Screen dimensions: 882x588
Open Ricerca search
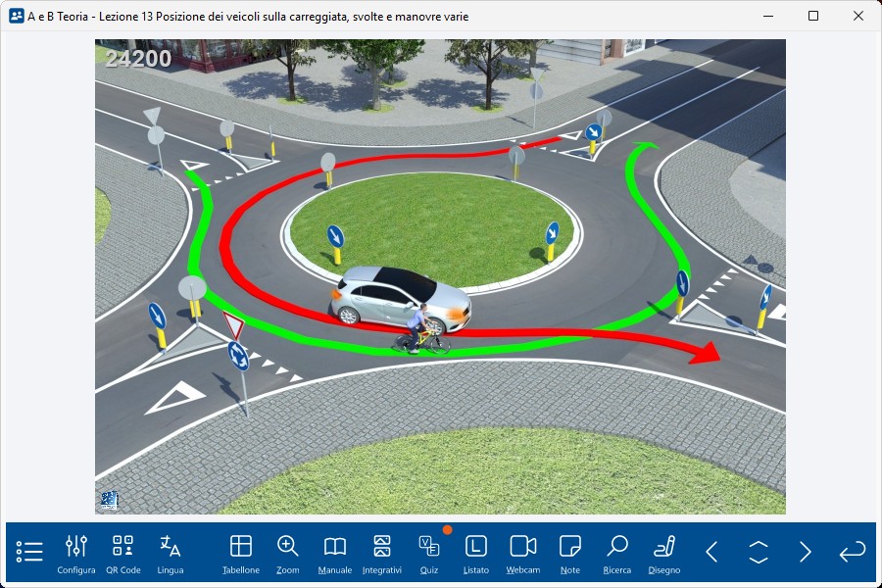[x=617, y=553]
